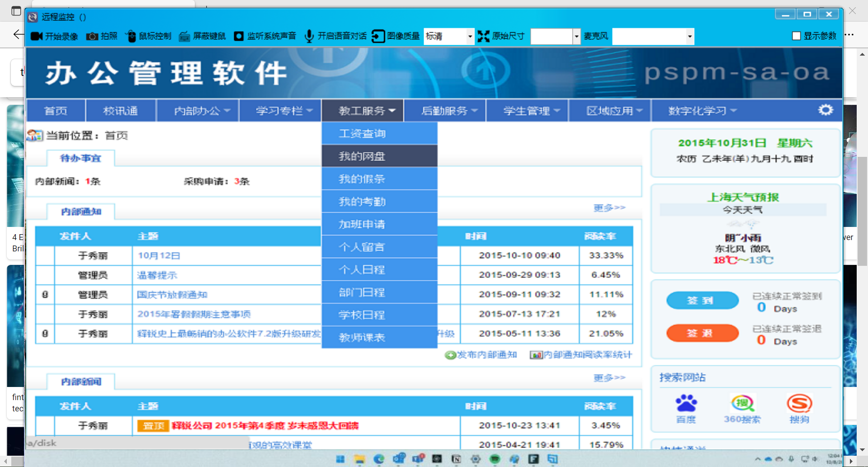The height and width of the screenshot is (467, 868).
Task: Click the 原始尺寸 original size icon
Action: coord(483,36)
